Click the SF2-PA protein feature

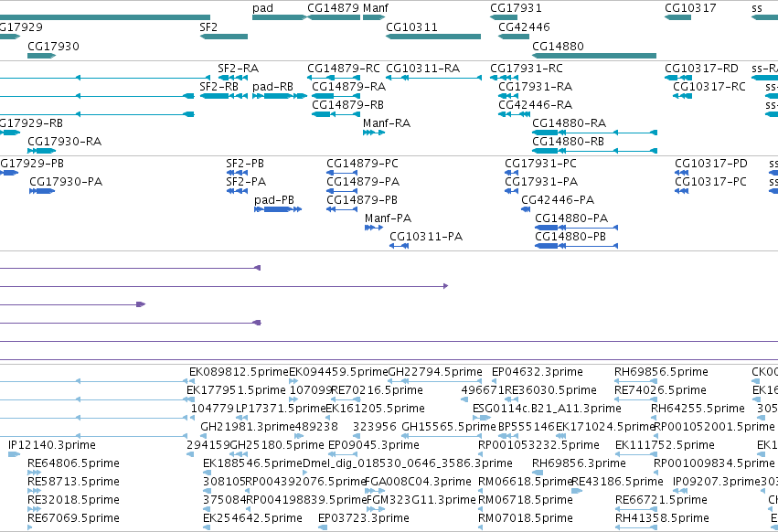coord(237,191)
